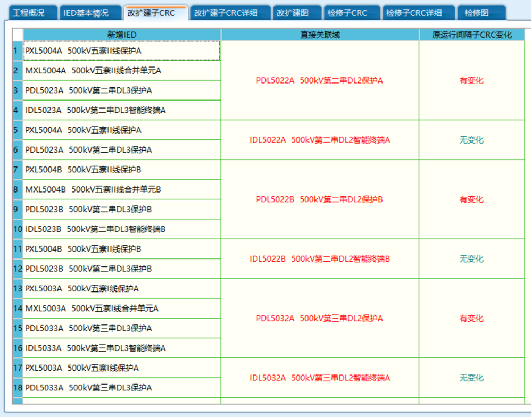Switch to the 工程概况 tab
Image resolution: width=532 pixels, height=417 pixels.
(x=28, y=13)
